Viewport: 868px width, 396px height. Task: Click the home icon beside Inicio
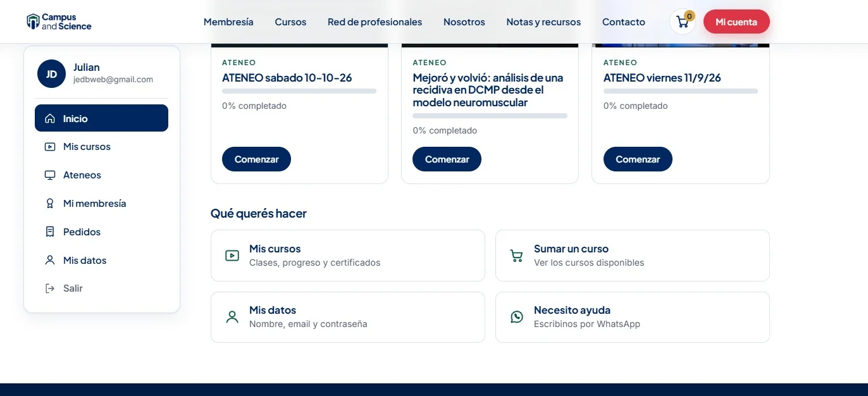(x=50, y=118)
